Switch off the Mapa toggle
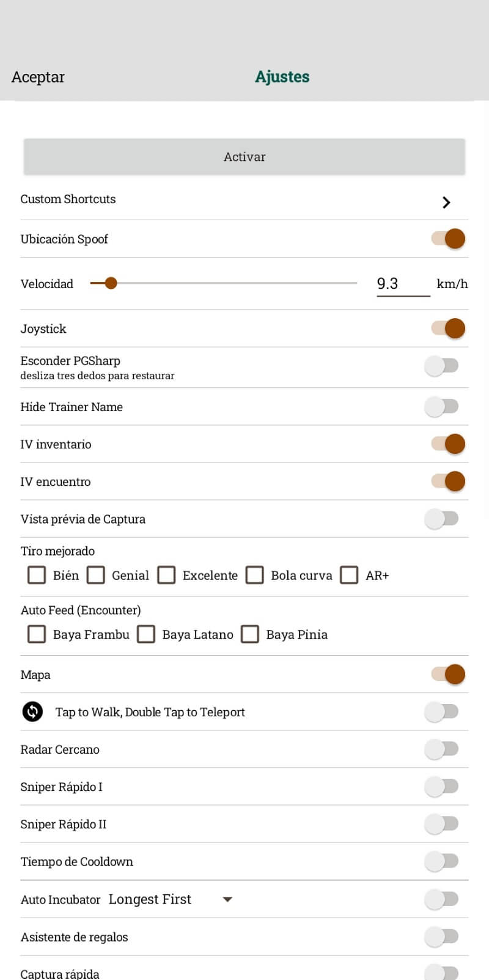 (448, 674)
